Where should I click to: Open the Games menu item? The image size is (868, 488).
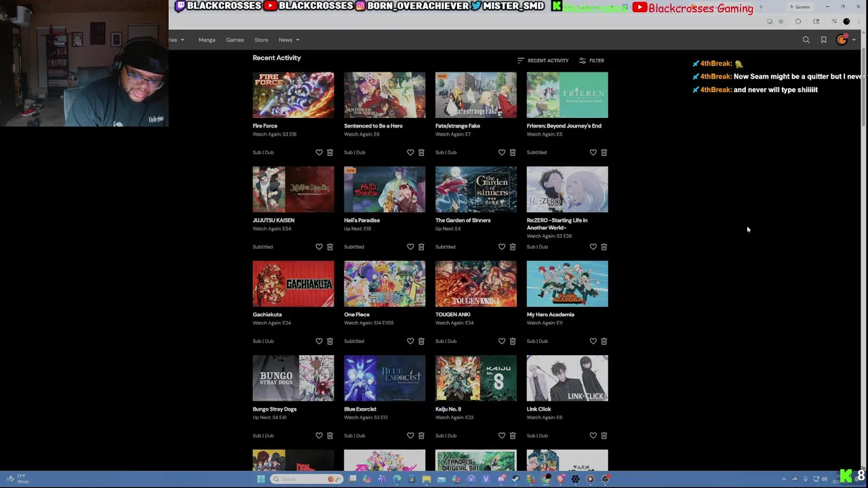(x=235, y=40)
